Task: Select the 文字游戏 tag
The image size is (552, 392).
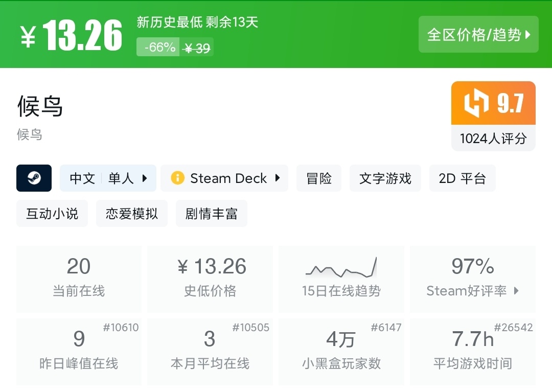Action: pyautogui.click(x=385, y=178)
